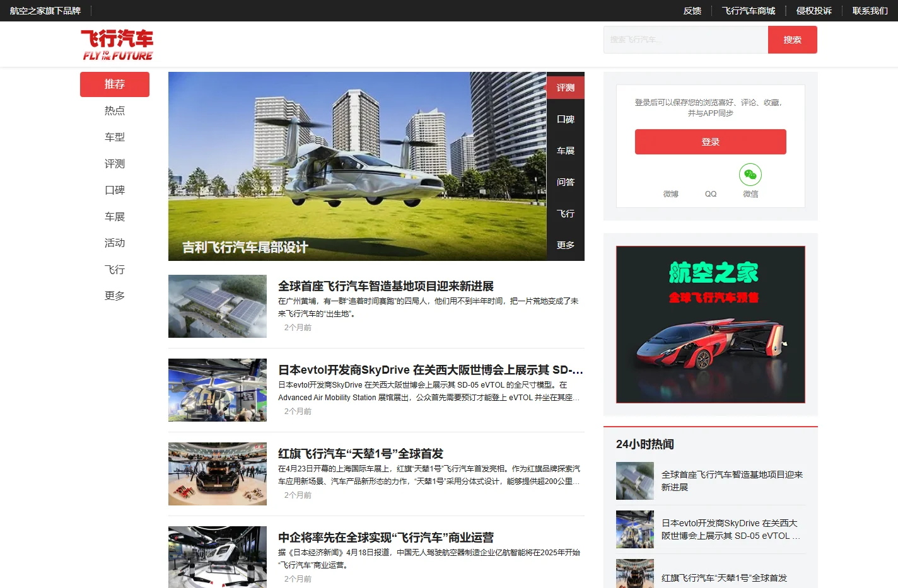The image size is (898, 588).
Task: Select 车展 in the left sidebar
Action: tap(115, 217)
